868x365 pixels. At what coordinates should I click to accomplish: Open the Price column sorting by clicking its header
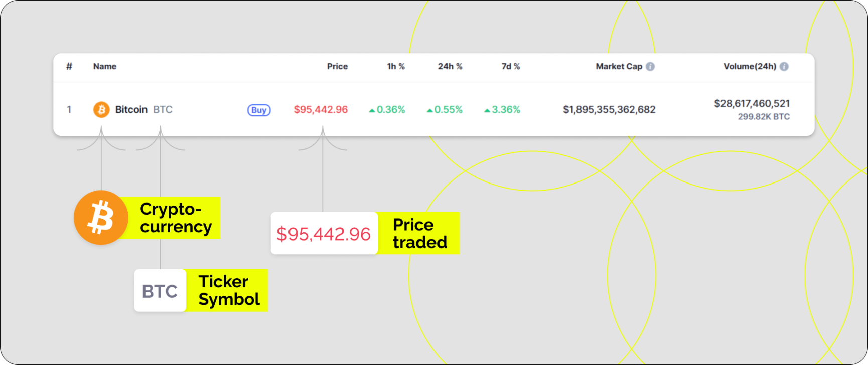337,66
